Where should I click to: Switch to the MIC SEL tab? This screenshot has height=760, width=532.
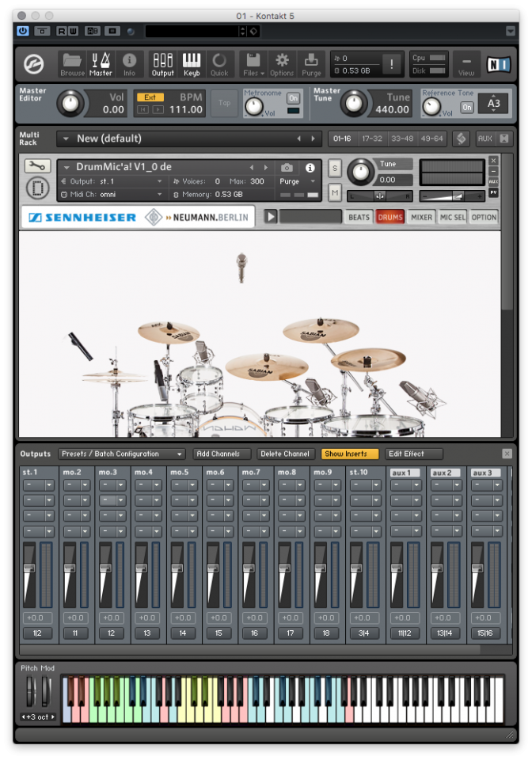(x=453, y=217)
